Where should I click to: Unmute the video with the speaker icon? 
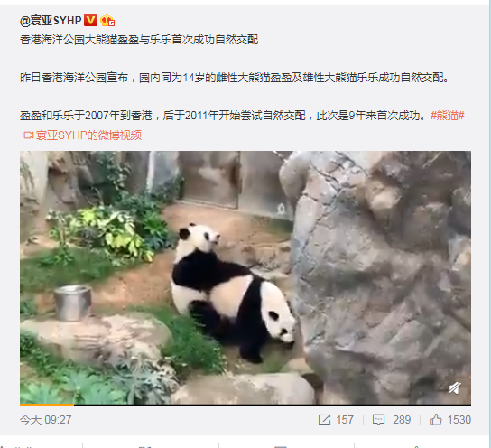454,388
